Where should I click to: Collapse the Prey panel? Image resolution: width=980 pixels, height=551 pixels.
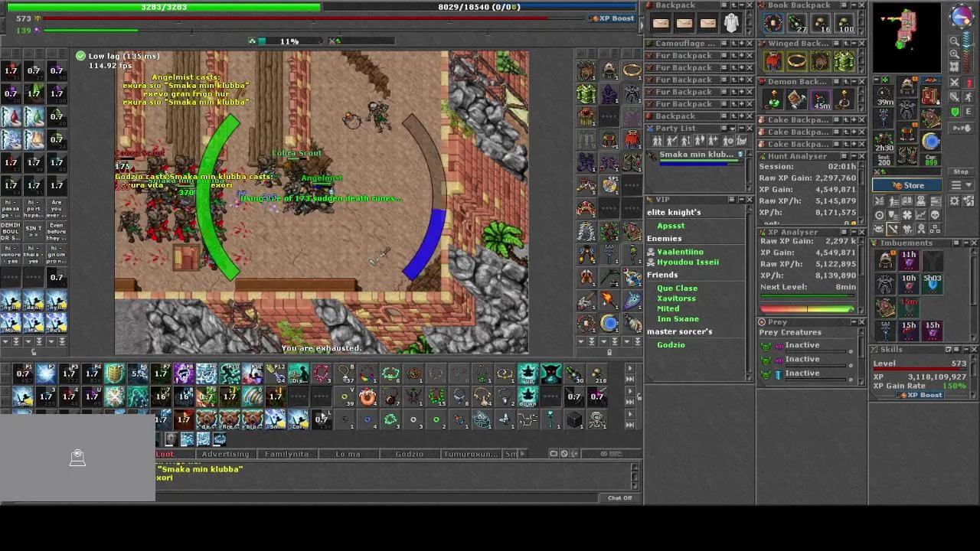(x=854, y=321)
